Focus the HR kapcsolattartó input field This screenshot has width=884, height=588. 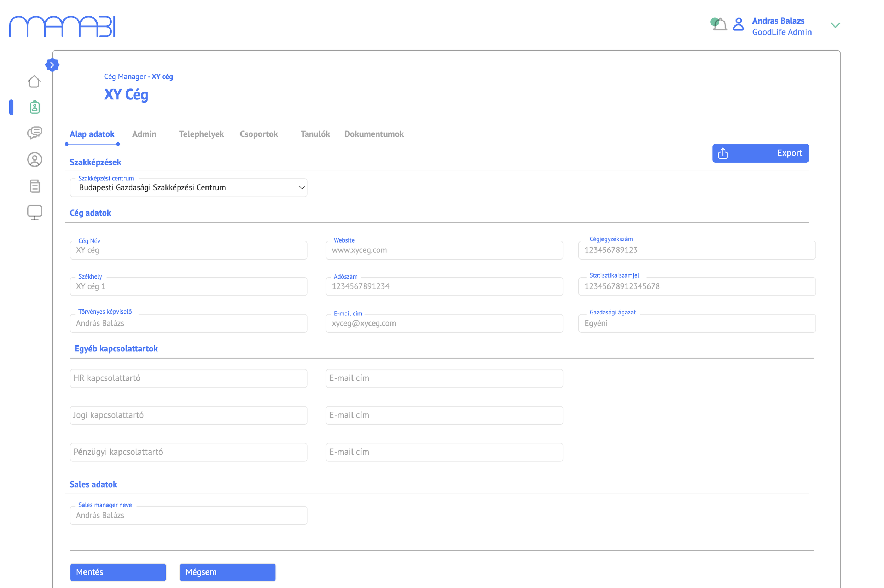(188, 378)
